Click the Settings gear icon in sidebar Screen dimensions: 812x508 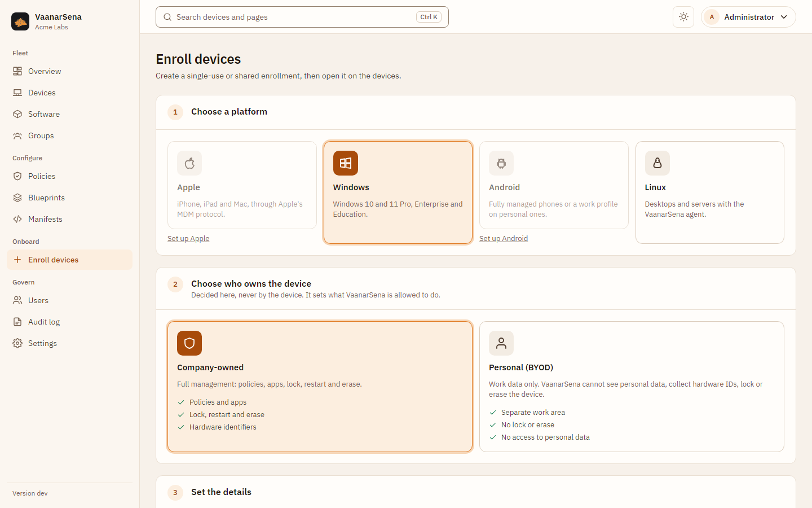(17, 343)
